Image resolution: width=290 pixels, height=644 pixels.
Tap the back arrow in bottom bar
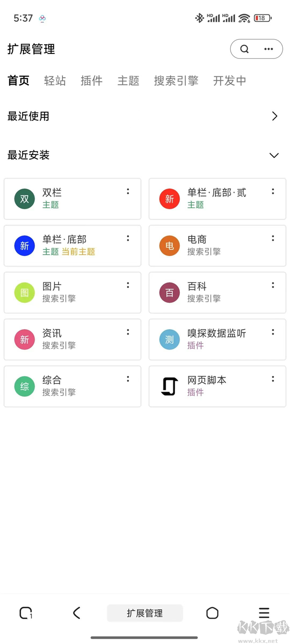click(77, 613)
